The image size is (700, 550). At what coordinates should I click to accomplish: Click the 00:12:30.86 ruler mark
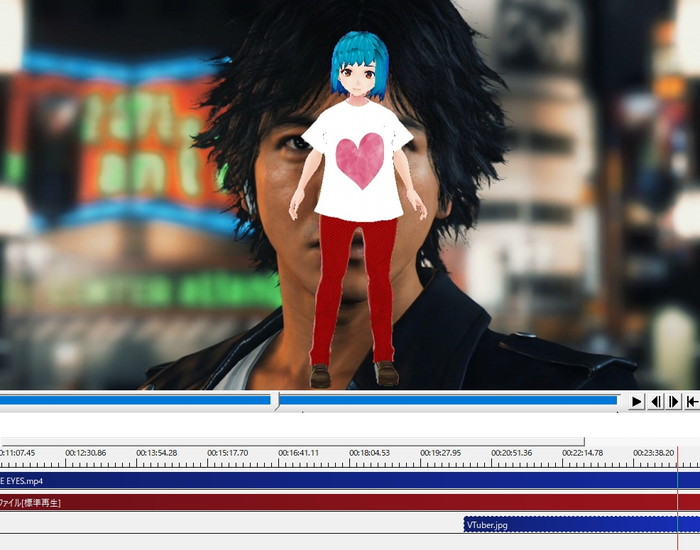(x=86, y=453)
